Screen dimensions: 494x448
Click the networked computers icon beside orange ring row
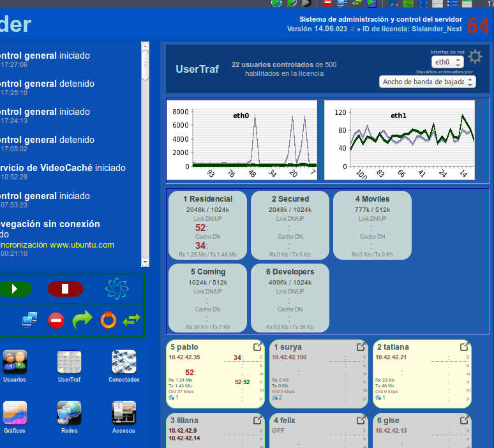tap(30, 320)
